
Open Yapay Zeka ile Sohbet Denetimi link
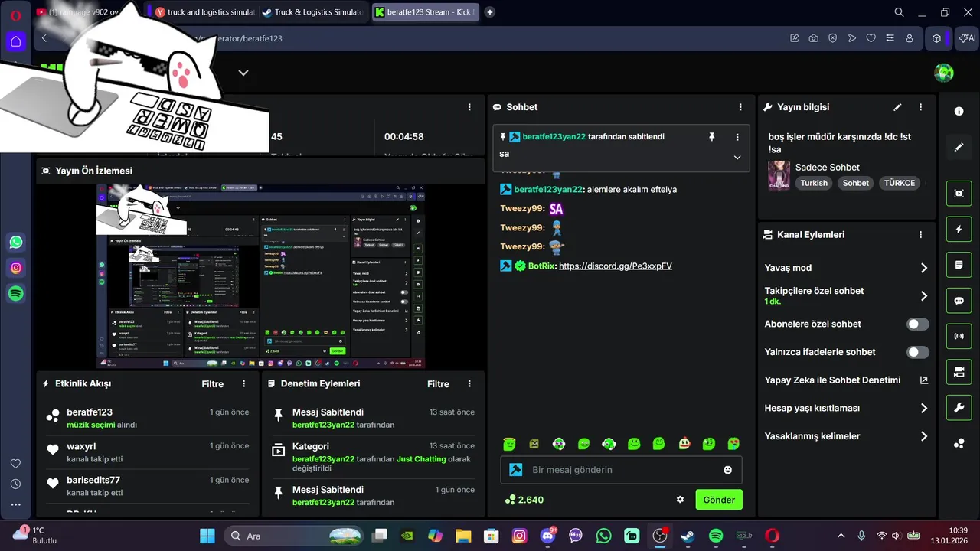845,380
